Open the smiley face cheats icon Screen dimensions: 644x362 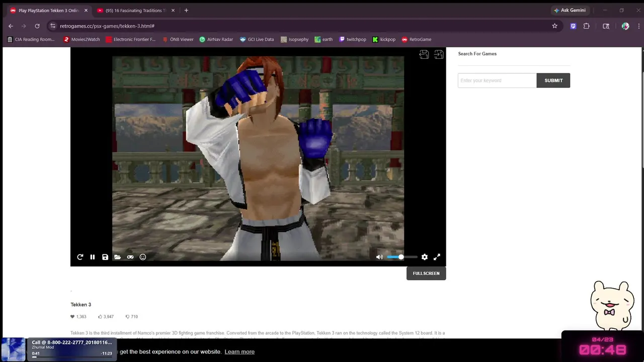[143, 257]
